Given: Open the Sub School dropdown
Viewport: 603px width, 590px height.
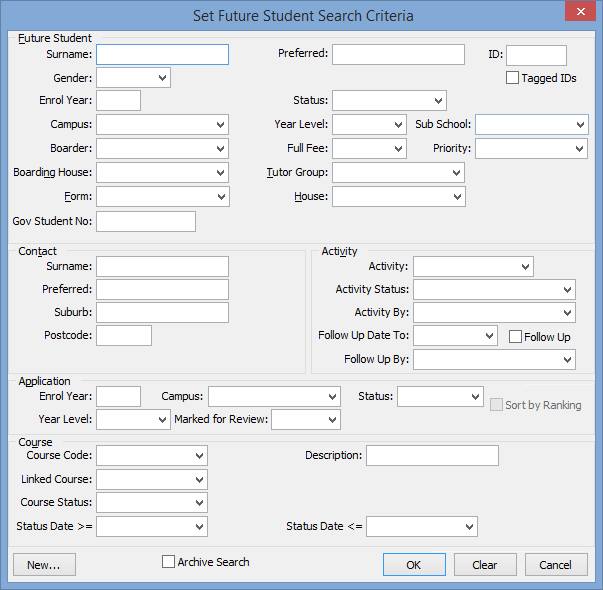Looking at the screenshot, I should (x=531, y=125).
